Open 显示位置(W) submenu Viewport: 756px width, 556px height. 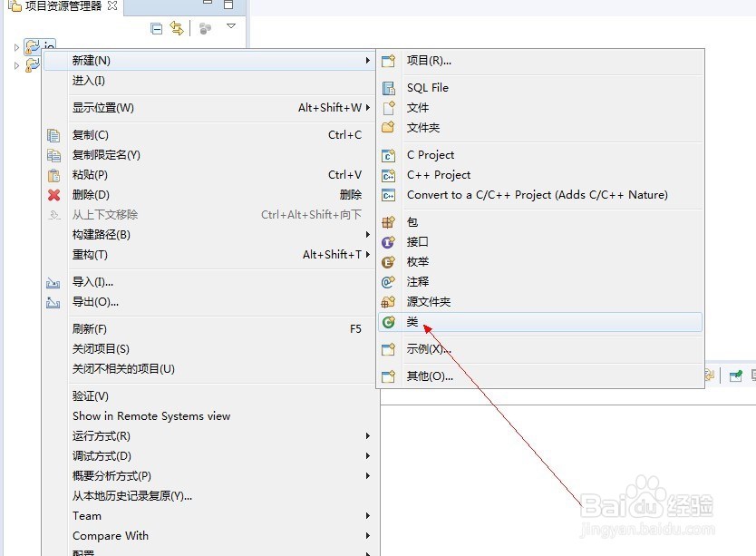(x=208, y=108)
